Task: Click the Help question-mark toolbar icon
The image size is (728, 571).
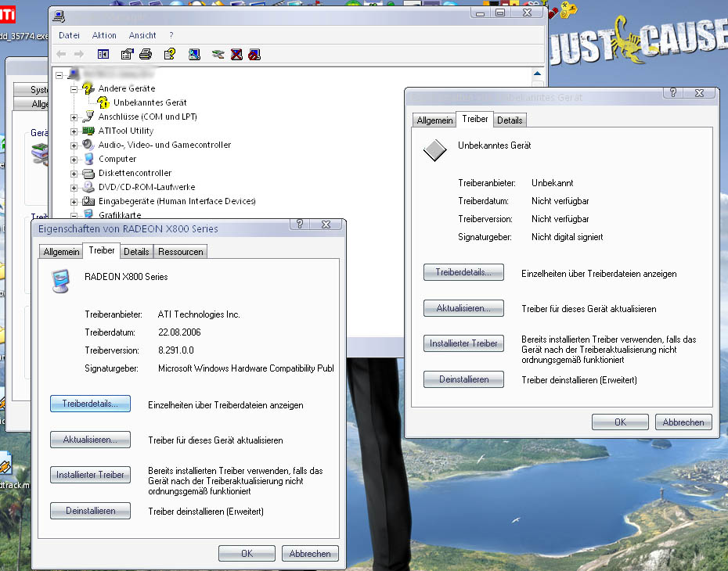Action: coord(169,54)
